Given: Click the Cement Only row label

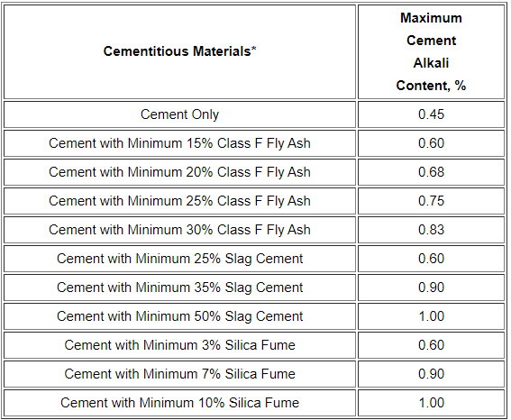Looking at the screenshot, I should pos(179,114).
